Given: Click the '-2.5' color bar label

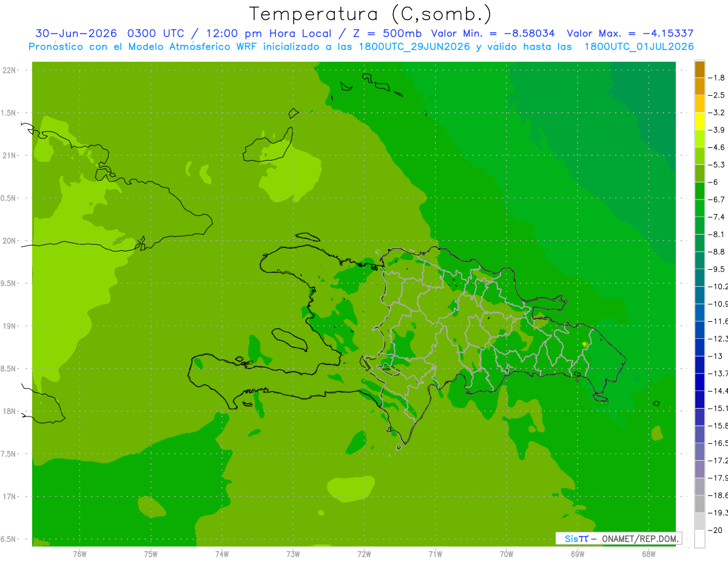Looking at the screenshot, I should coord(716,95).
